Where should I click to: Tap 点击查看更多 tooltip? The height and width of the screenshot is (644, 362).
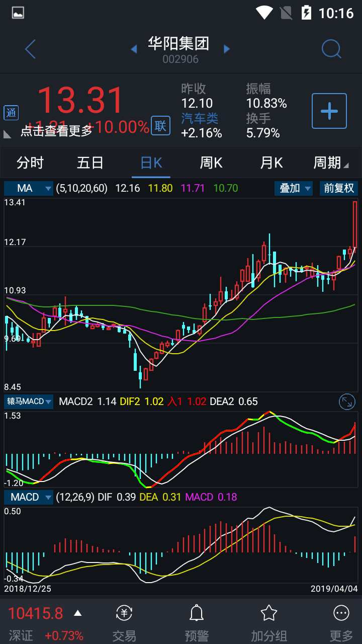coord(56,131)
